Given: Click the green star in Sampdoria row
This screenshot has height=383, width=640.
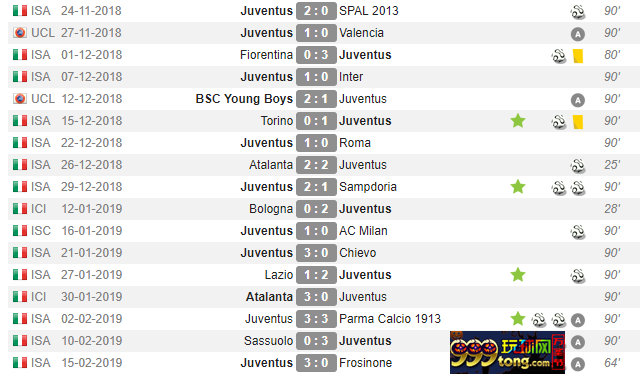Looking at the screenshot, I should pyautogui.click(x=518, y=187).
